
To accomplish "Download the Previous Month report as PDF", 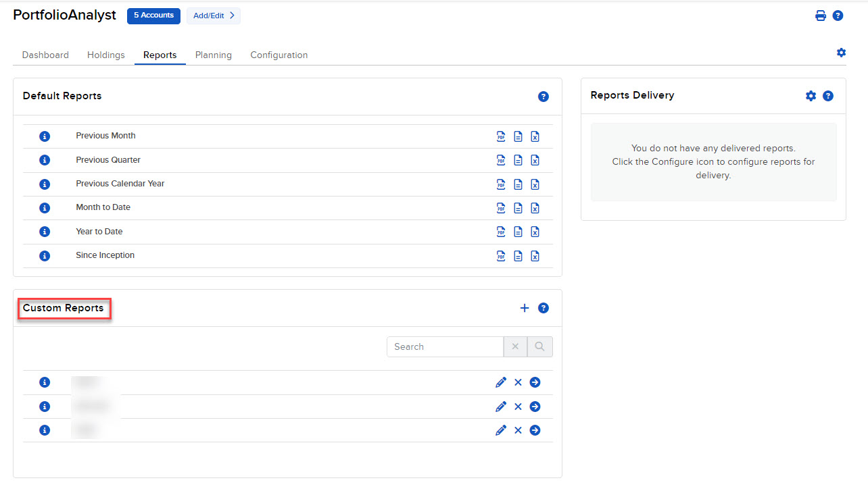I will [x=501, y=136].
